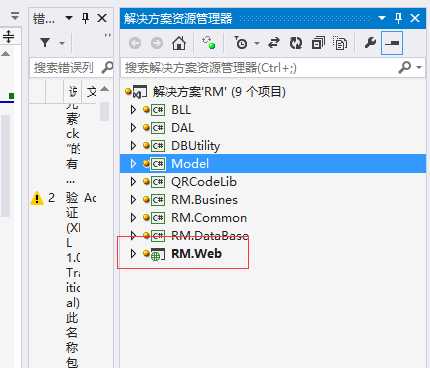This screenshot has width=430, height=368.
Task: Open Error List window position dropdown
Action: [69, 18]
